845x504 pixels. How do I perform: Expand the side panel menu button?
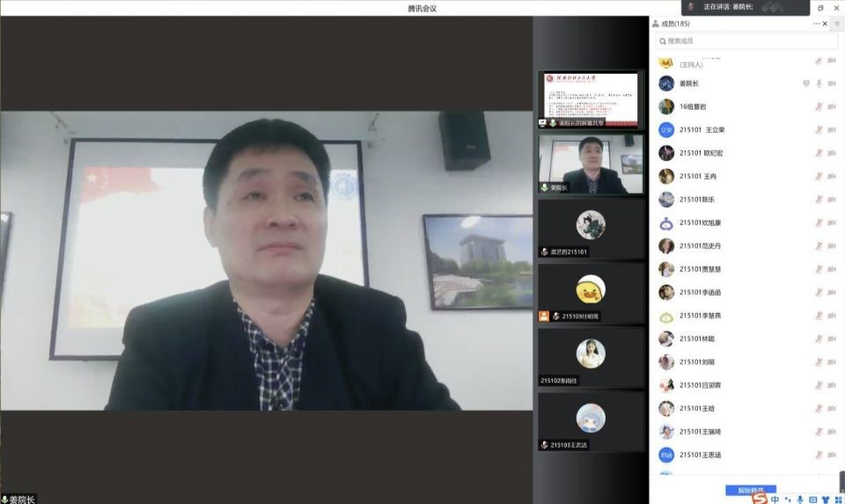click(837, 24)
